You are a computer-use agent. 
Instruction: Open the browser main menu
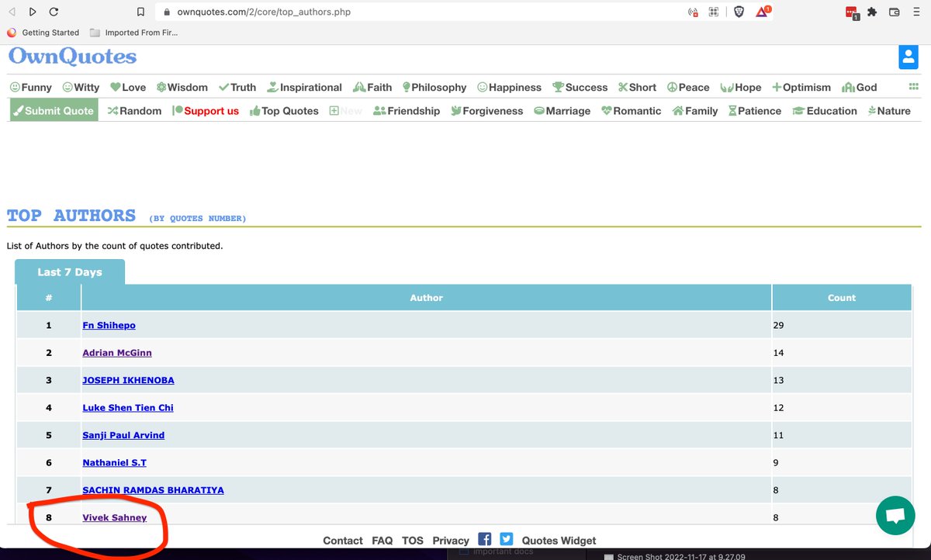click(915, 12)
